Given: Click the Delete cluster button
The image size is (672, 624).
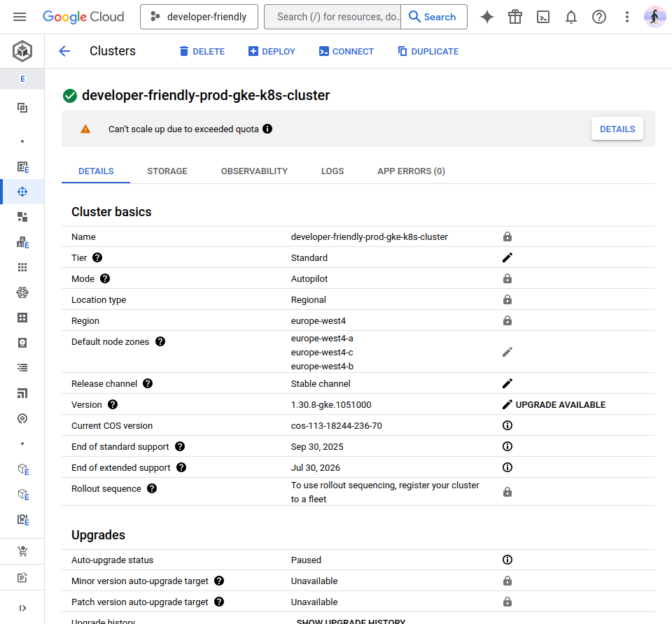Looking at the screenshot, I should click(x=202, y=51).
